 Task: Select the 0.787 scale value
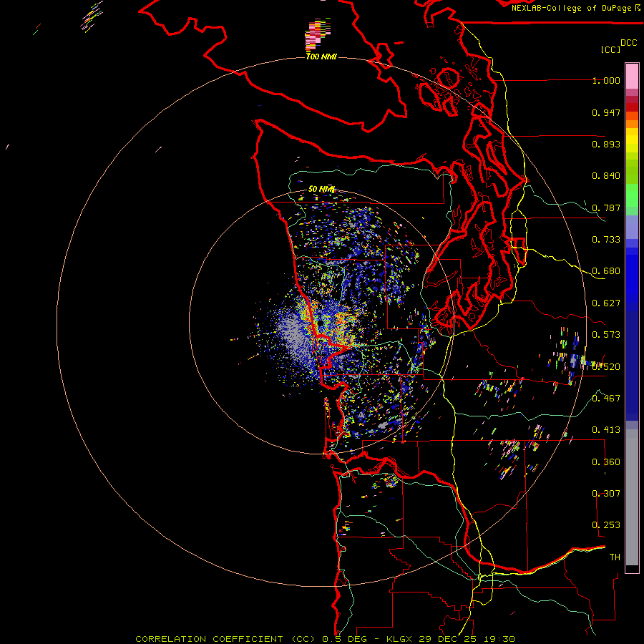606,208
